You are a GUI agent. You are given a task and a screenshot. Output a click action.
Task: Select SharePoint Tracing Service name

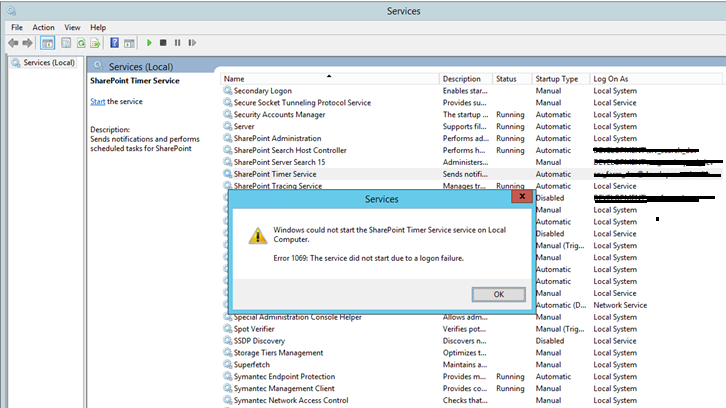(278, 186)
